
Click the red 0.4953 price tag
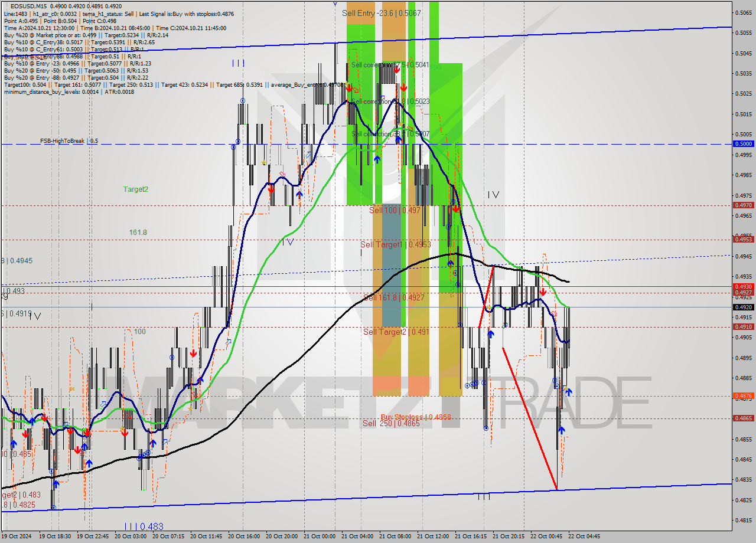coord(742,239)
